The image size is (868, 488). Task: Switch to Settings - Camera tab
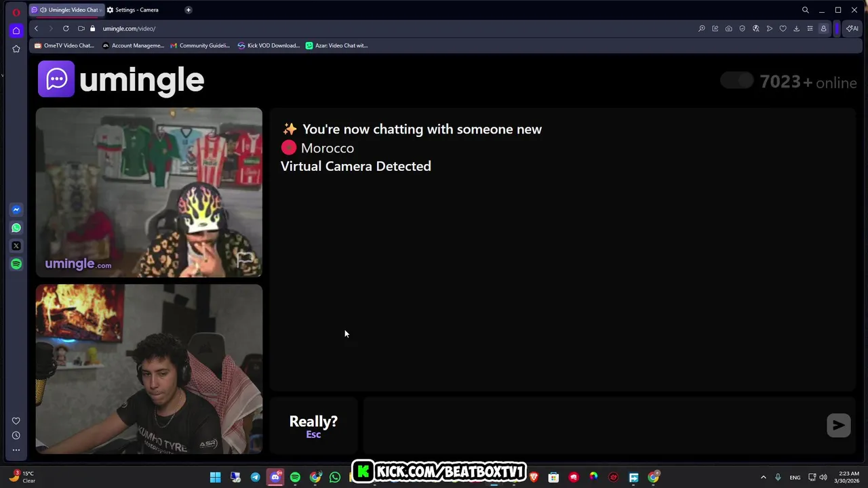click(137, 10)
